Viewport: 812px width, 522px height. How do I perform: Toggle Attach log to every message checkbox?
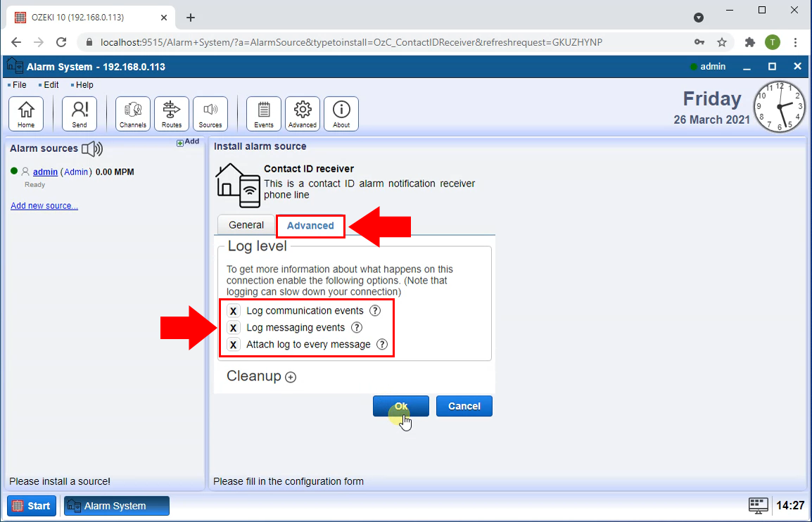234,345
